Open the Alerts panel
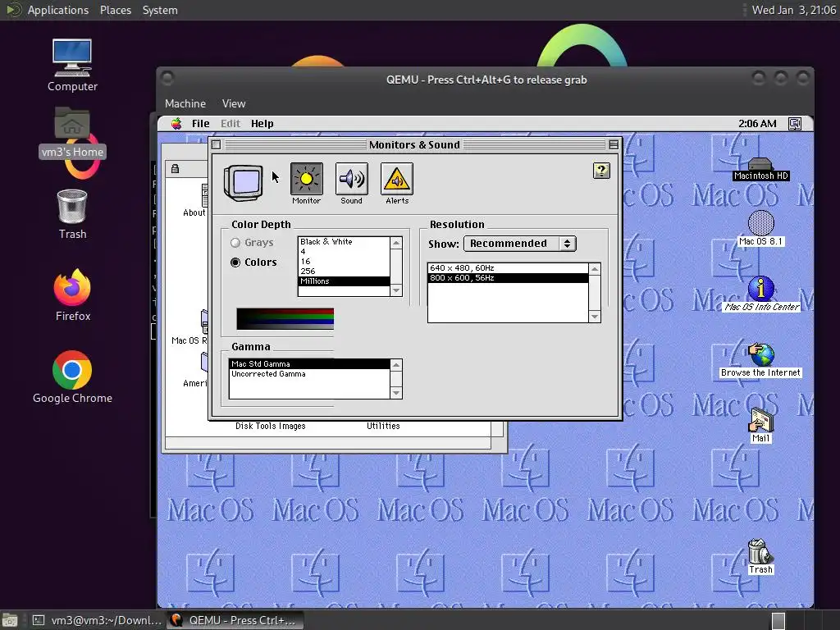The width and height of the screenshot is (840, 630). click(x=396, y=179)
